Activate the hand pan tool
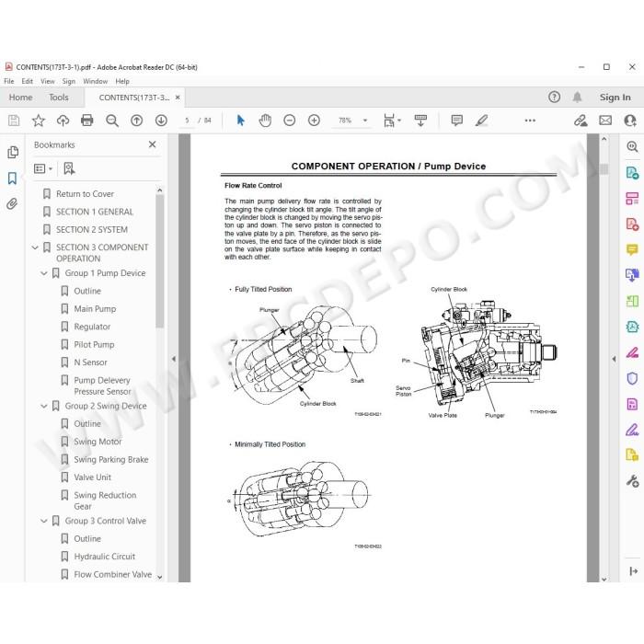Screen dimensions: 644x644 click(x=265, y=121)
